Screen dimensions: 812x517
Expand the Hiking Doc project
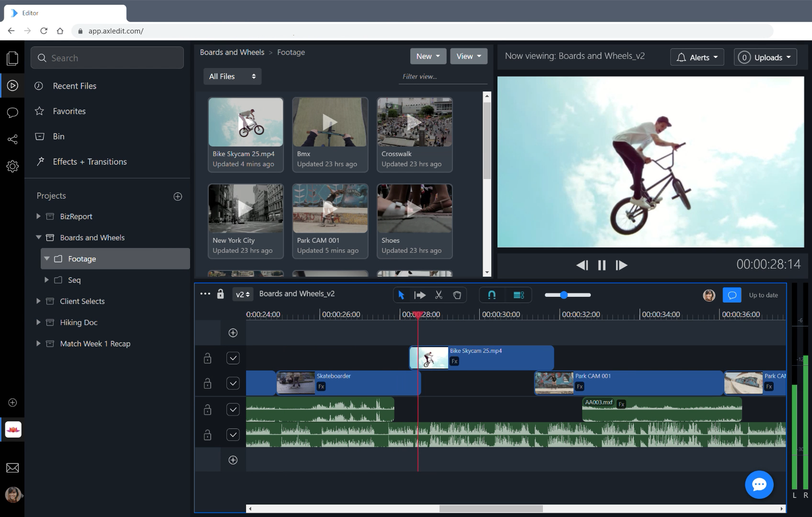point(38,322)
